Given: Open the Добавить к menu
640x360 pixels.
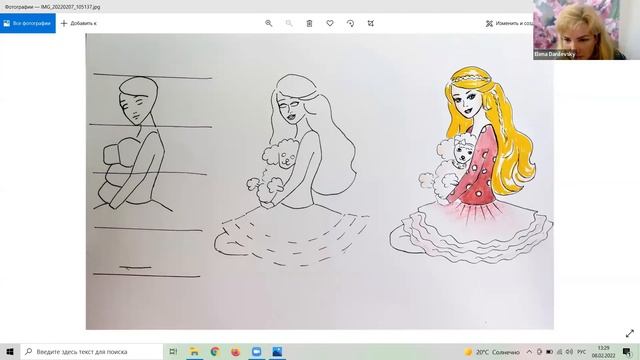Looking at the screenshot, I should coord(78,23).
